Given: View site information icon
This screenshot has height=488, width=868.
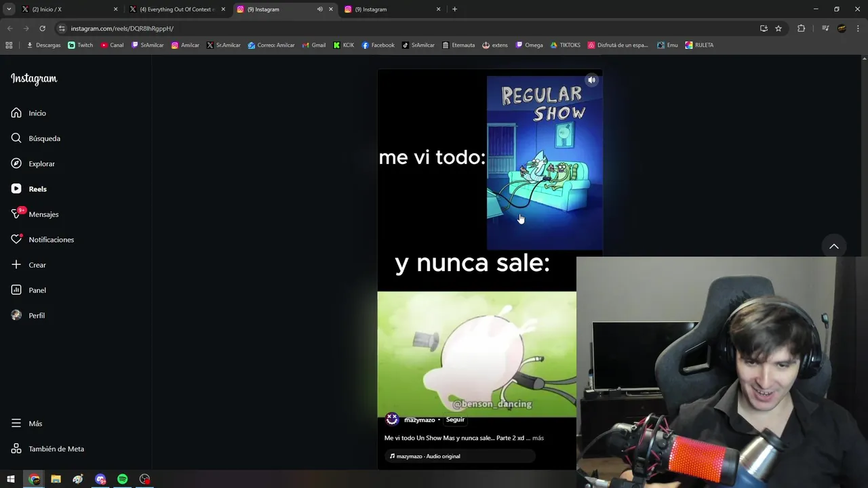Looking at the screenshot, I should pos(62,28).
